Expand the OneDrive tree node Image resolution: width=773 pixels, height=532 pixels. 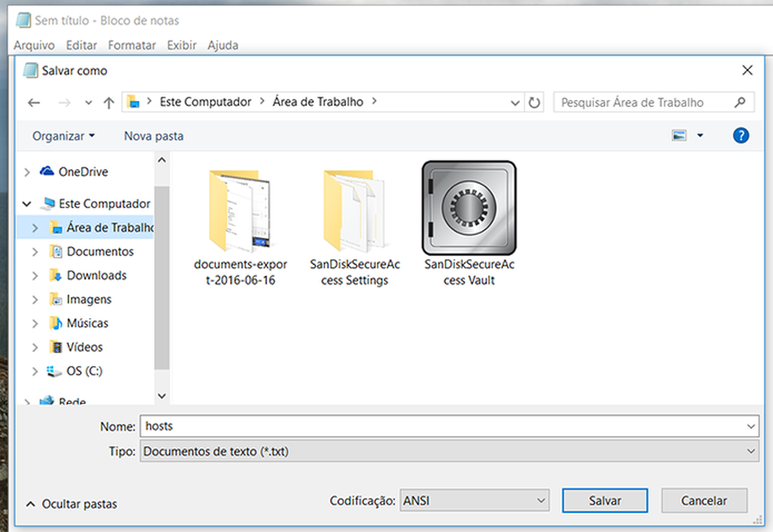click(x=27, y=172)
